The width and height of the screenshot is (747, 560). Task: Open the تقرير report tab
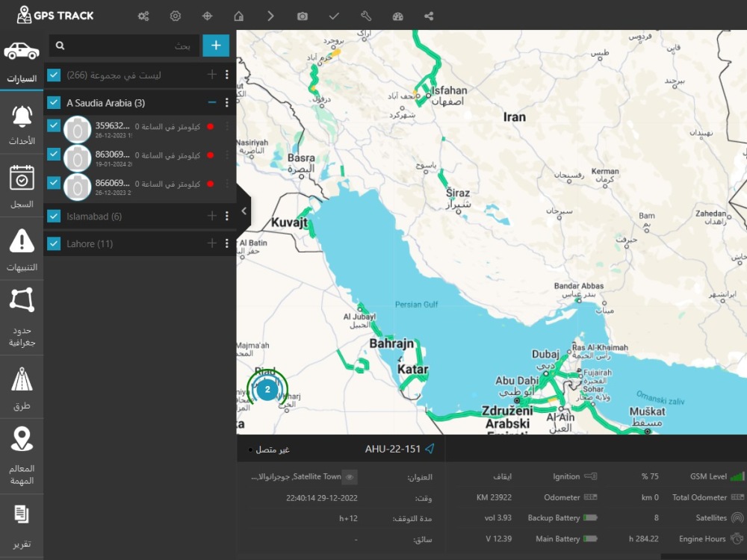(x=22, y=526)
